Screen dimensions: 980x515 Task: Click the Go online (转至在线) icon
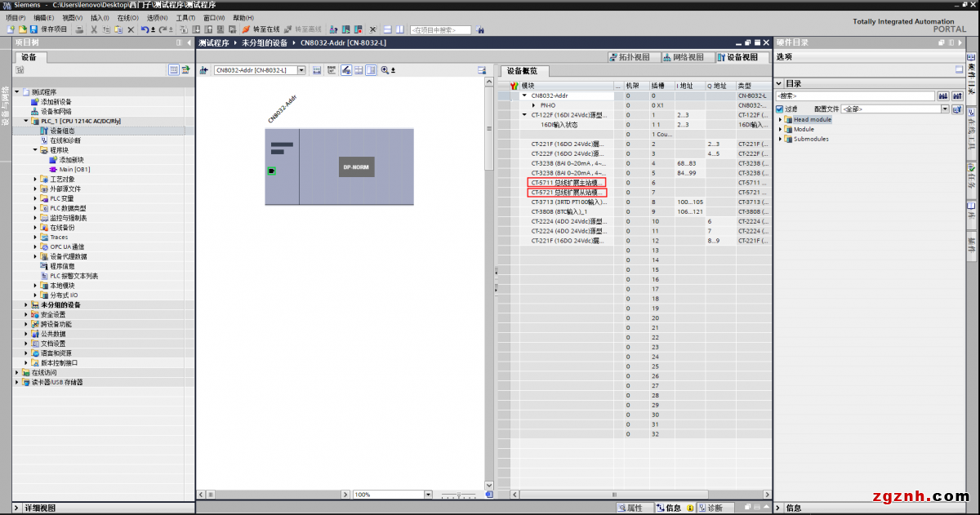coord(245,29)
